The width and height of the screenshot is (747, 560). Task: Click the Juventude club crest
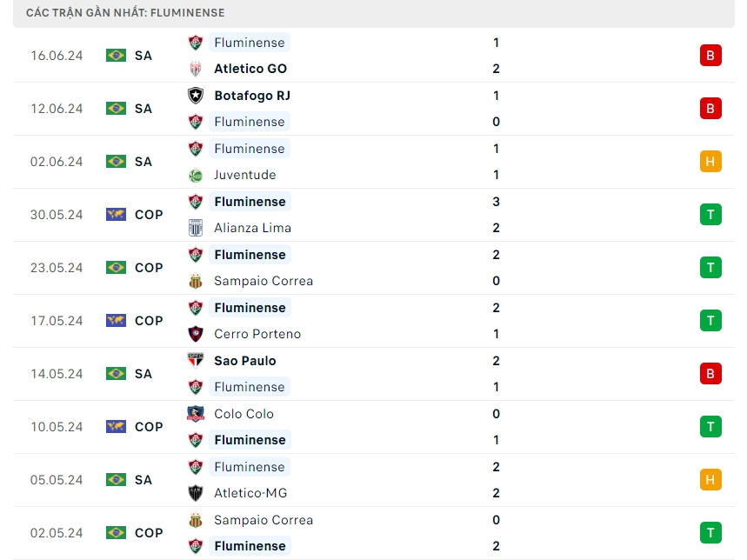tap(196, 175)
